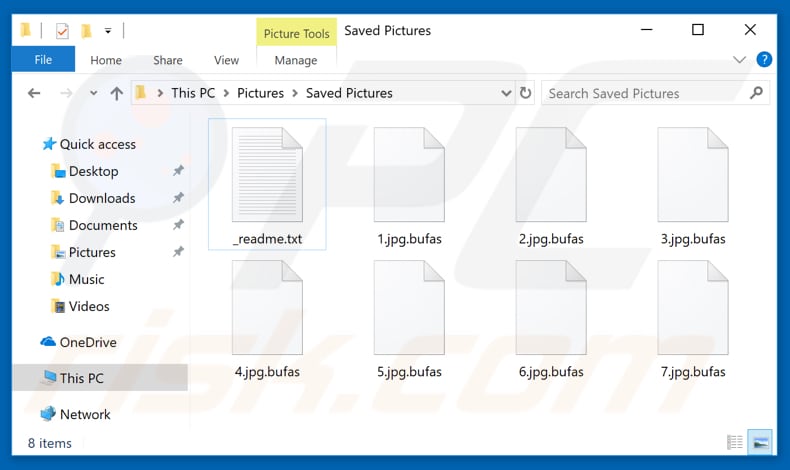The height and width of the screenshot is (470, 790).
Task: Switch to Large icons view layout
Action: click(760, 442)
